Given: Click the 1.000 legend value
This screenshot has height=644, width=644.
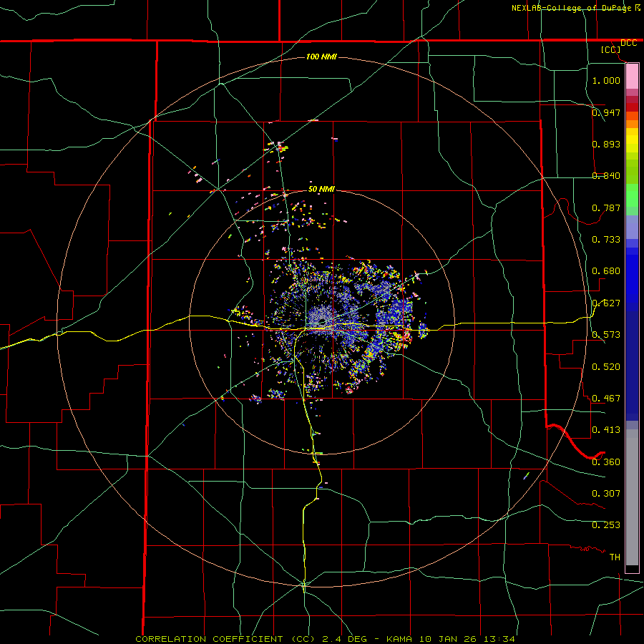Looking at the screenshot, I should (606, 80).
